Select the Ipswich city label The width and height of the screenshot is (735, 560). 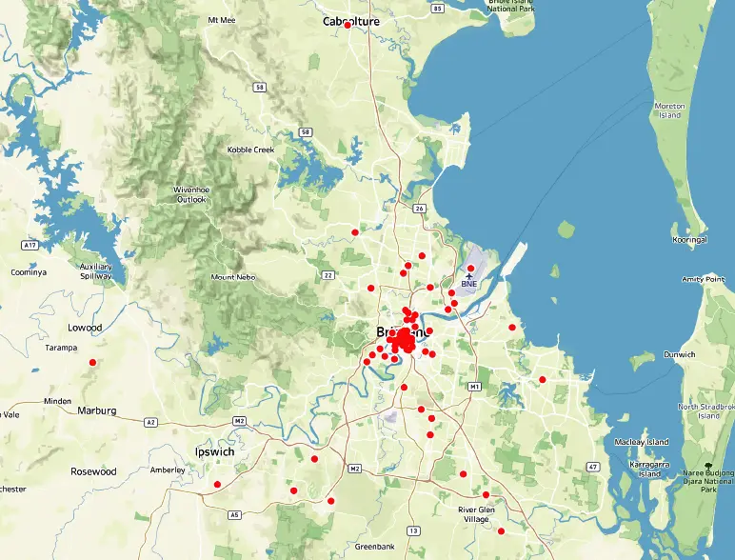214,451
